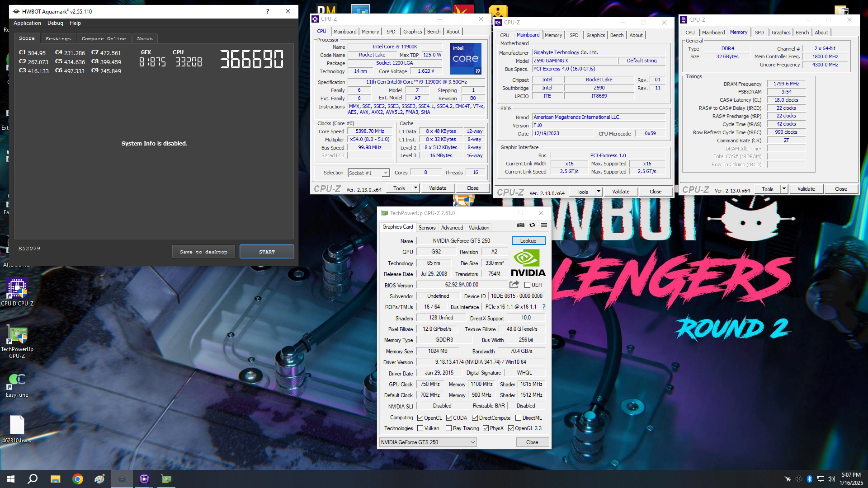Open File Explorer from the taskbar
Viewport: 868px width, 488px height.
[55, 479]
